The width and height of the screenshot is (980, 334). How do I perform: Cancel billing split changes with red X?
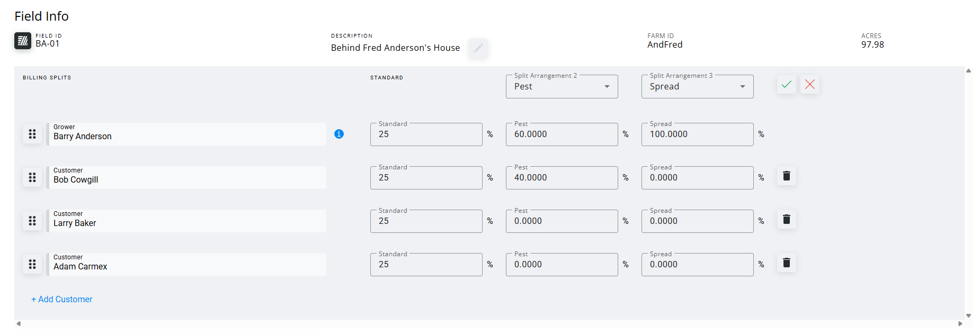click(809, 84)
